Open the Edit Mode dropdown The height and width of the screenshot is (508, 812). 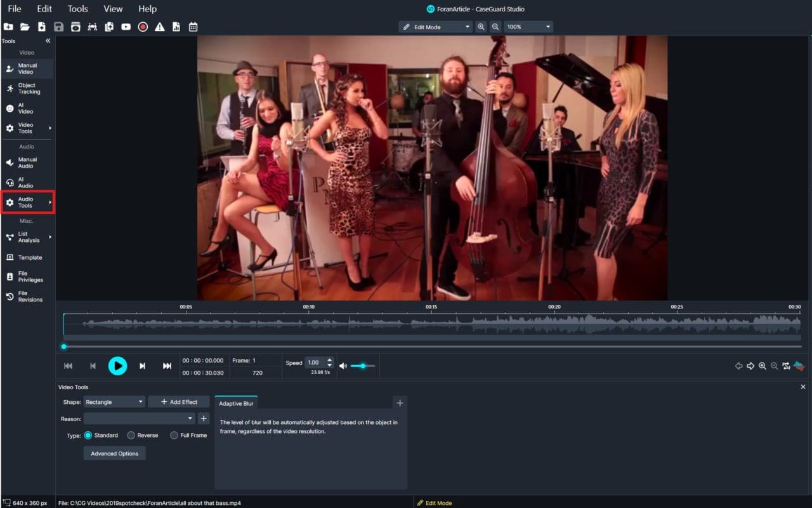(436, 27)
